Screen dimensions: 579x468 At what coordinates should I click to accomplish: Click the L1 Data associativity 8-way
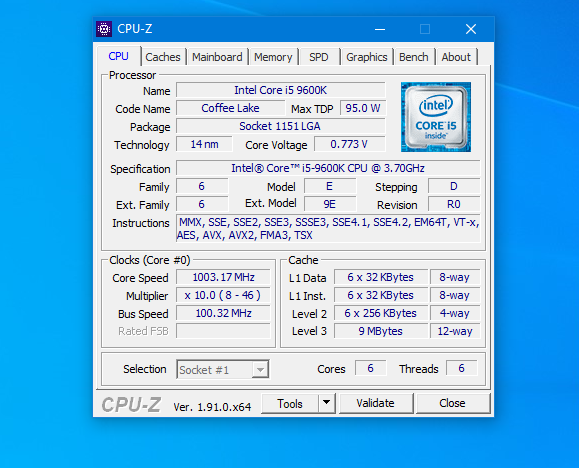click(455, 277)
